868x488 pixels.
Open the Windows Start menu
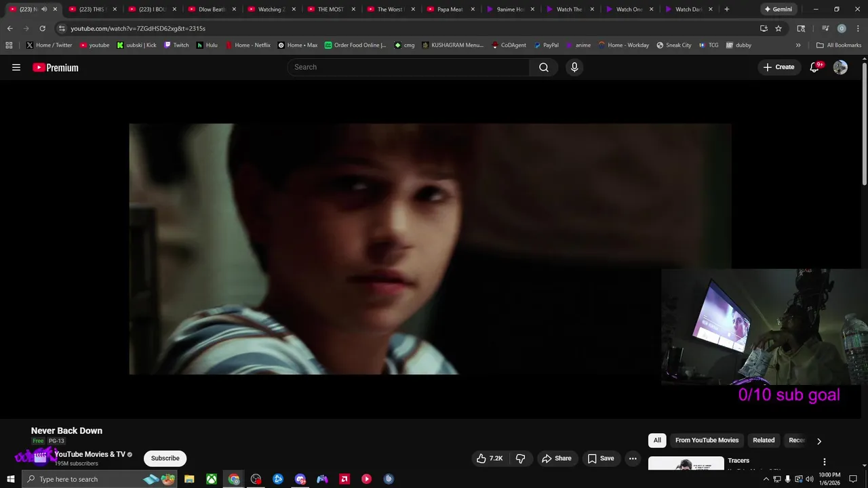(x=10, y=479)
